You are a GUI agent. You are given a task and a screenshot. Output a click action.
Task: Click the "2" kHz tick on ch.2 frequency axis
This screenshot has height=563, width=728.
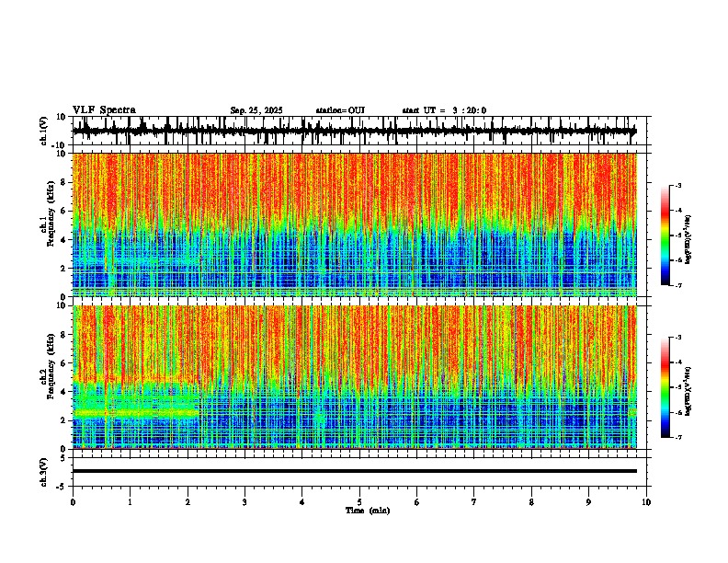pyautogui.click(x=64, y=420)
